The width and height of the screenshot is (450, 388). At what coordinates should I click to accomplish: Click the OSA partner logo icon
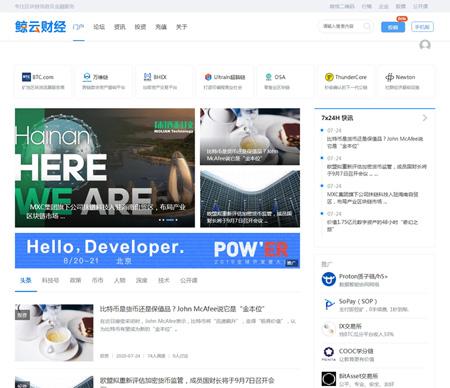point(268,77)
